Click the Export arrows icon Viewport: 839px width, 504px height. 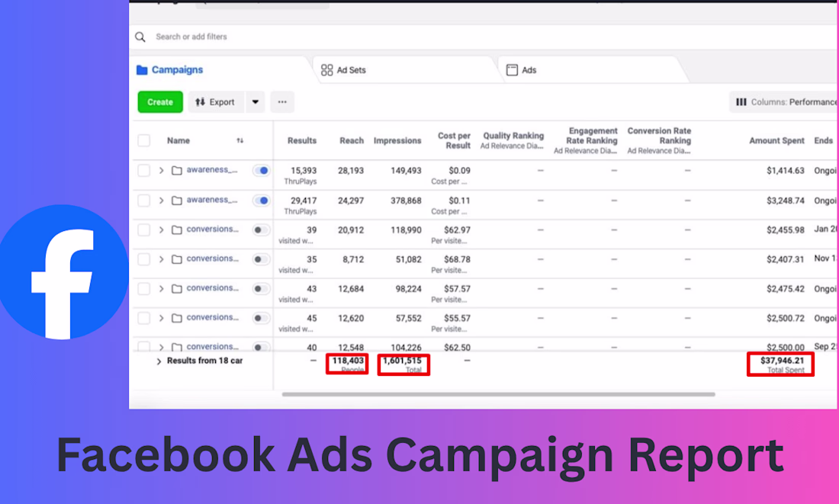click(200, 102)
